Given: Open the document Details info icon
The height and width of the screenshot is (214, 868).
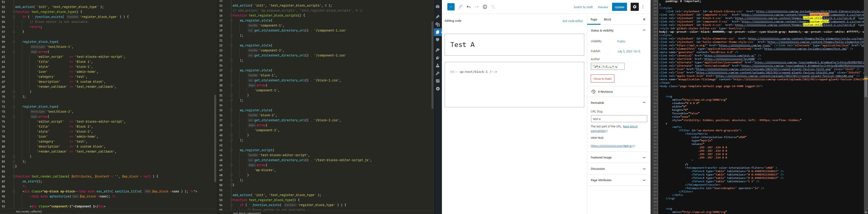Looking at the screenshot, I should point(485,7).
